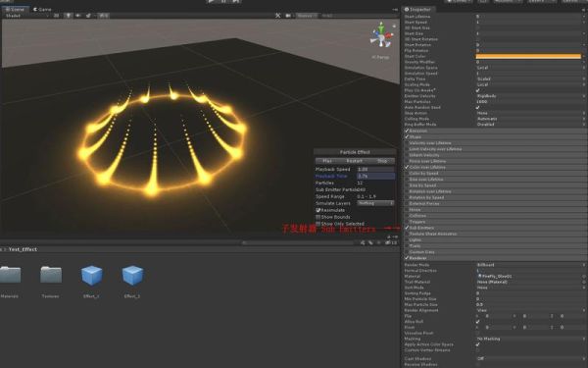This screenshot has height=368, width=588.
Task: Open the Shaded draw mode dropdown
Action: [x=26, y=16]
